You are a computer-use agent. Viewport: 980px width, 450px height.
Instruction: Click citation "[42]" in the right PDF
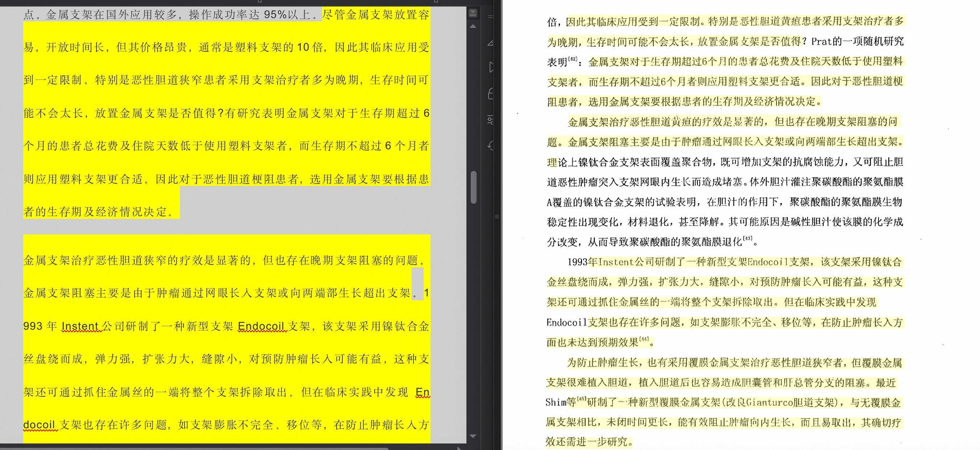pyautogui.click(x=573, y=59)
